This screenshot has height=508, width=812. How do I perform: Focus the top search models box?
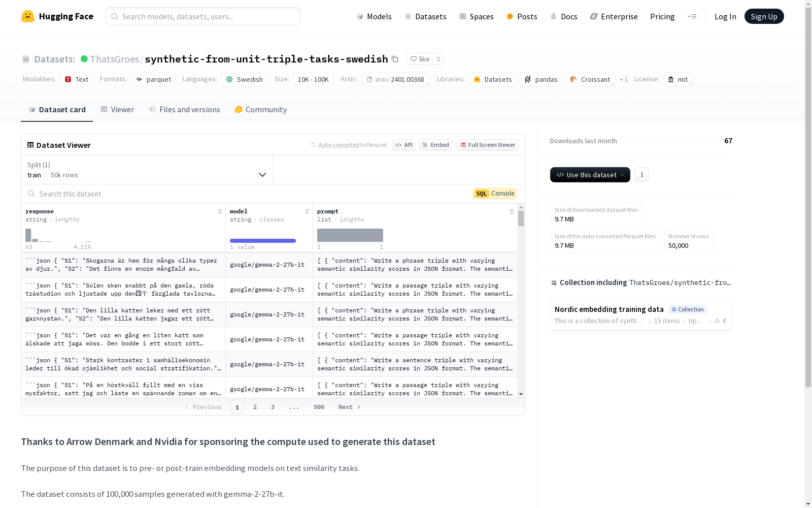point(203,16)
